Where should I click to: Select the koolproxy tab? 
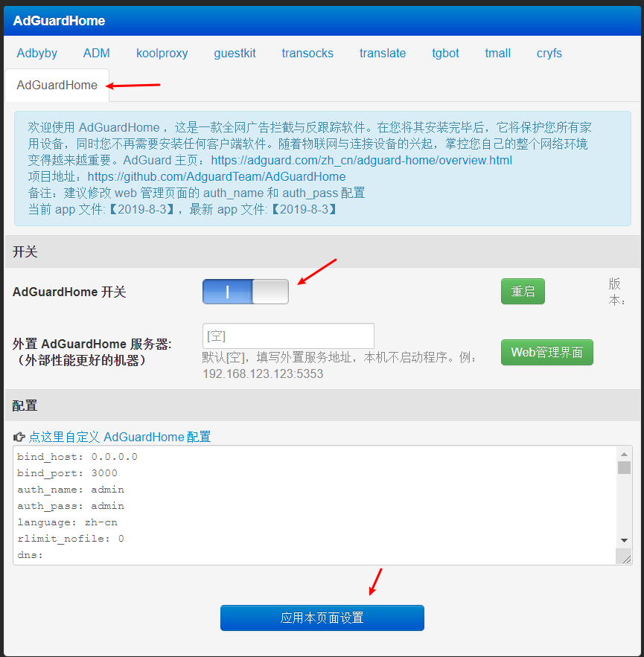162,53
